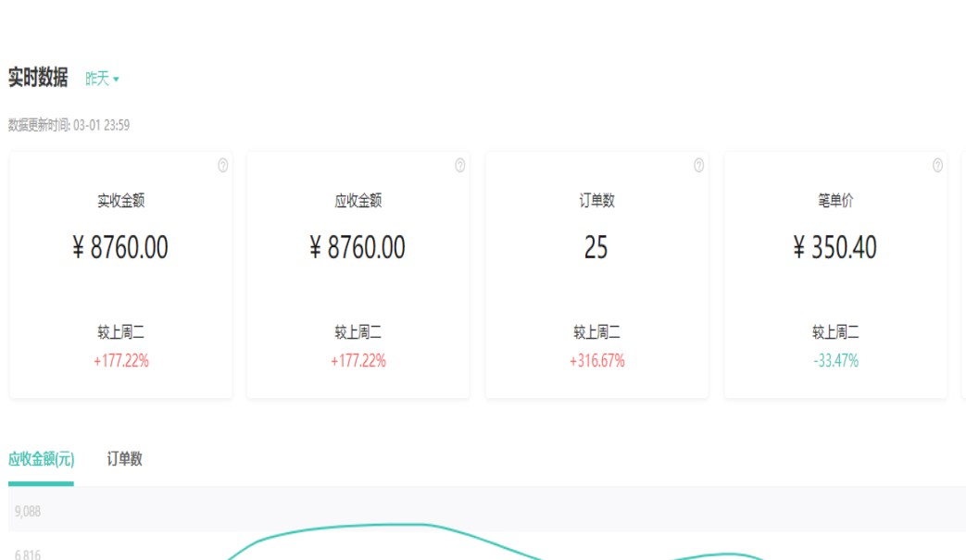Click the ¥ 350.40 average order value
Screen dimensions: 966x560
[835, 248]
